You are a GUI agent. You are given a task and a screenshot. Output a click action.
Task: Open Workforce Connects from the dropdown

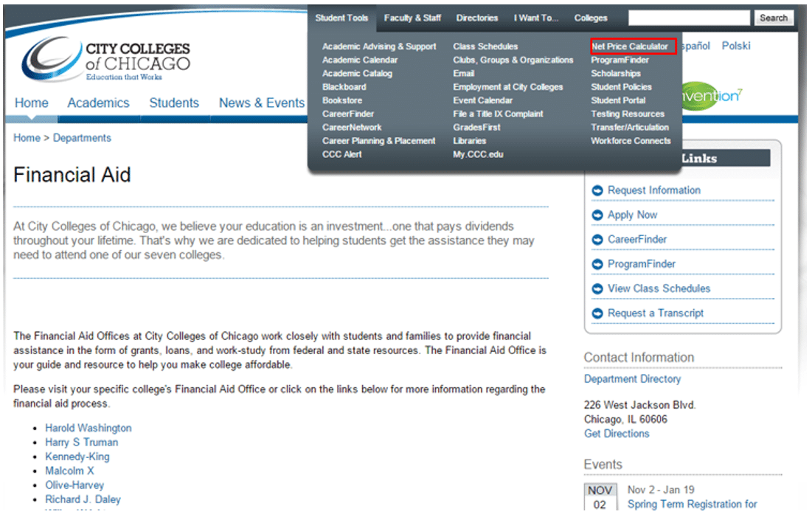pos(631,141)
